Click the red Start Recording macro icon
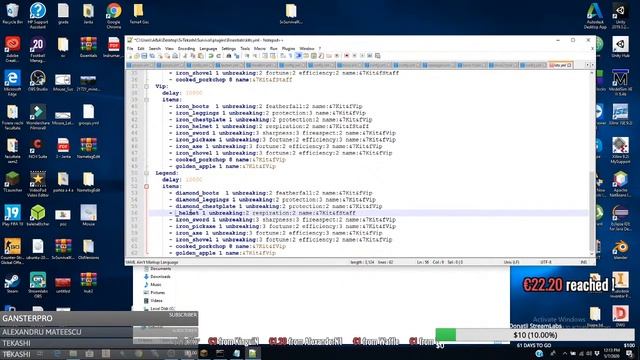 (x=346, y=56)
